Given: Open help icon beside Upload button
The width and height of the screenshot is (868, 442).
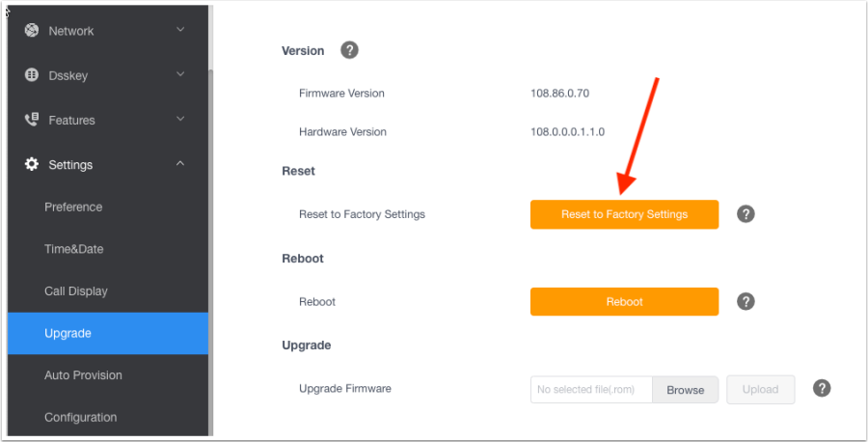Looking at the screenshot, I should click(822, 388).
